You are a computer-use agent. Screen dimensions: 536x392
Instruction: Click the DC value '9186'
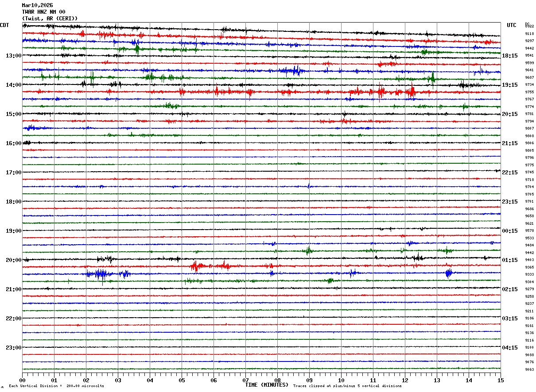529,319
